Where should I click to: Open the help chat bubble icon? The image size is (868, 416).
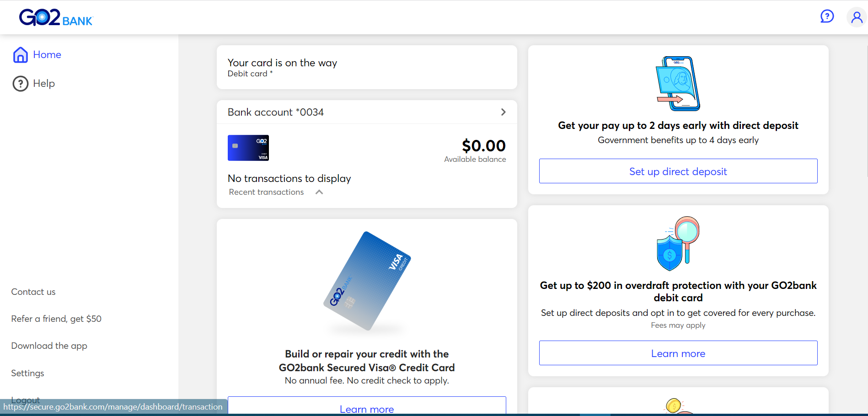tap(827, 16)
